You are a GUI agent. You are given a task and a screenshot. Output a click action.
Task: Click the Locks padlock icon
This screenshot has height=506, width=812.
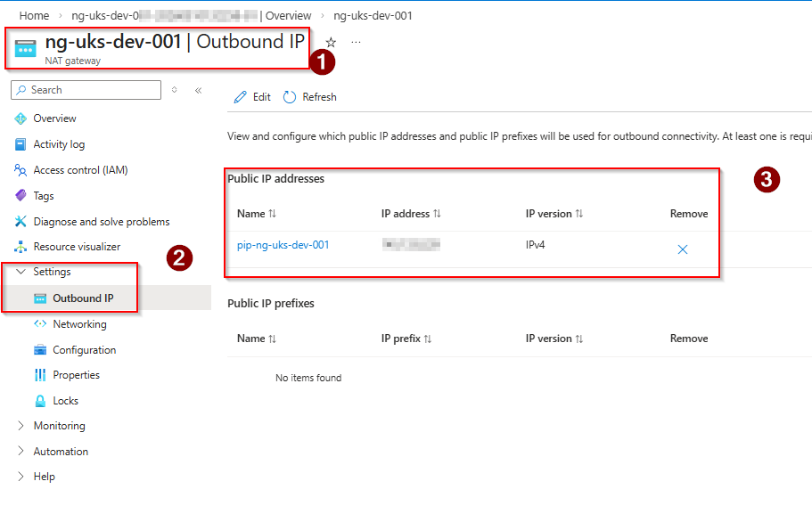[x=40, y=401]
